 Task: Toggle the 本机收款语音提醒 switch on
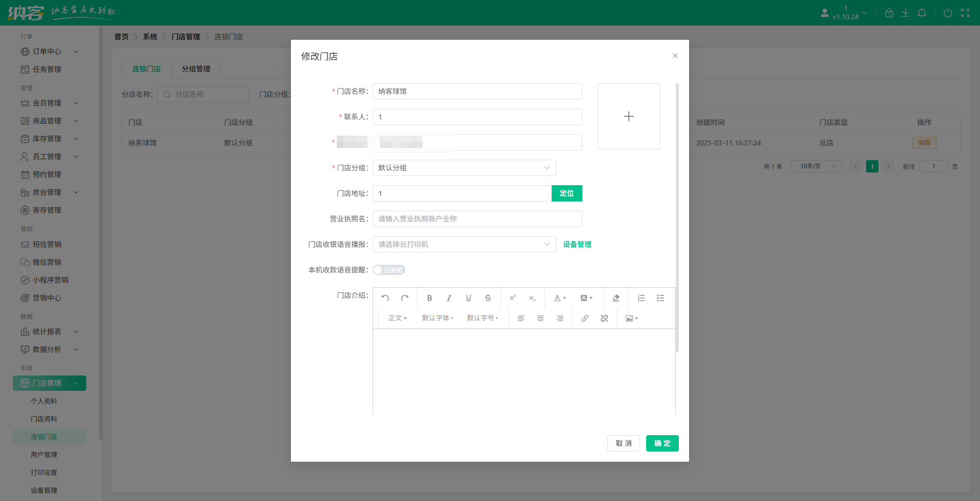pos(388,270)
